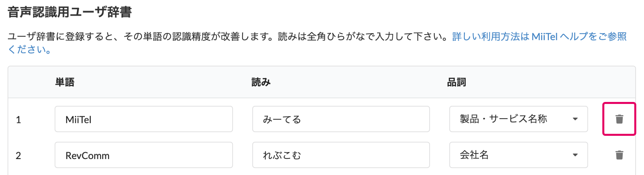Follow the link text ending with ください。
644x175 pixels.
pos(30,49)
